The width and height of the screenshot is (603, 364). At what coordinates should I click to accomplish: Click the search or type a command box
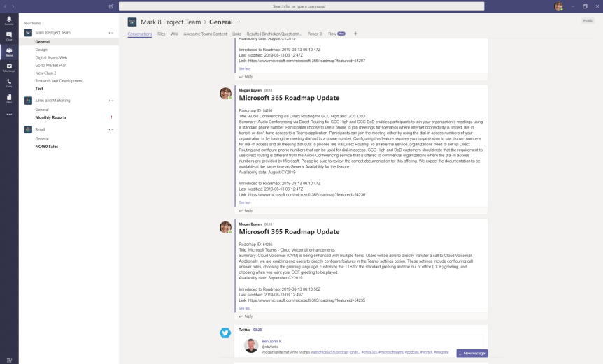click(299, 6)
